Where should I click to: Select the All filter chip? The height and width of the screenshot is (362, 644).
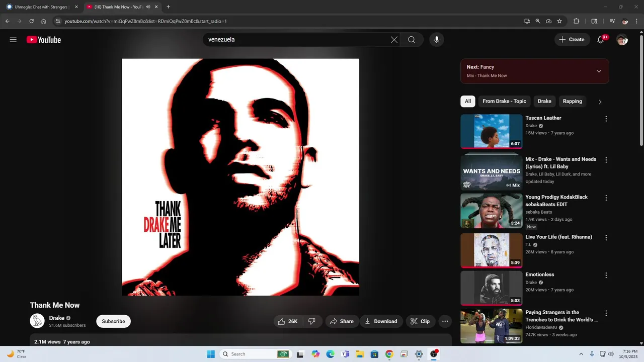(468, 101)
